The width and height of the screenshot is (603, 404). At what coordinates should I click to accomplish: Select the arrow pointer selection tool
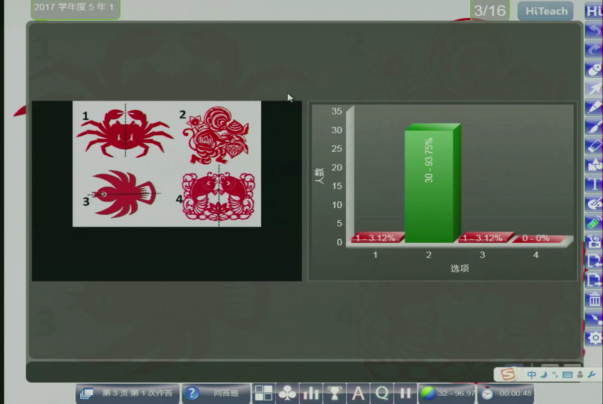[594, 88]
